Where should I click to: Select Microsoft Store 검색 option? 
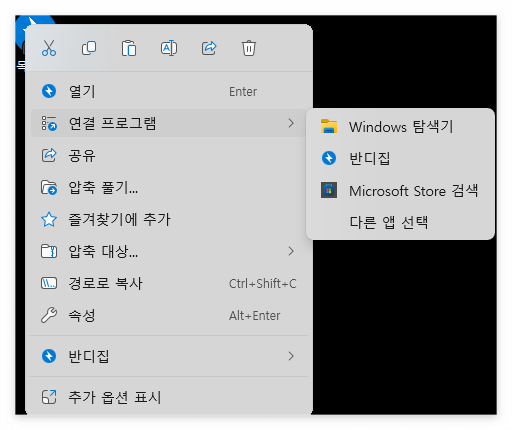click(x=400, y=191)
